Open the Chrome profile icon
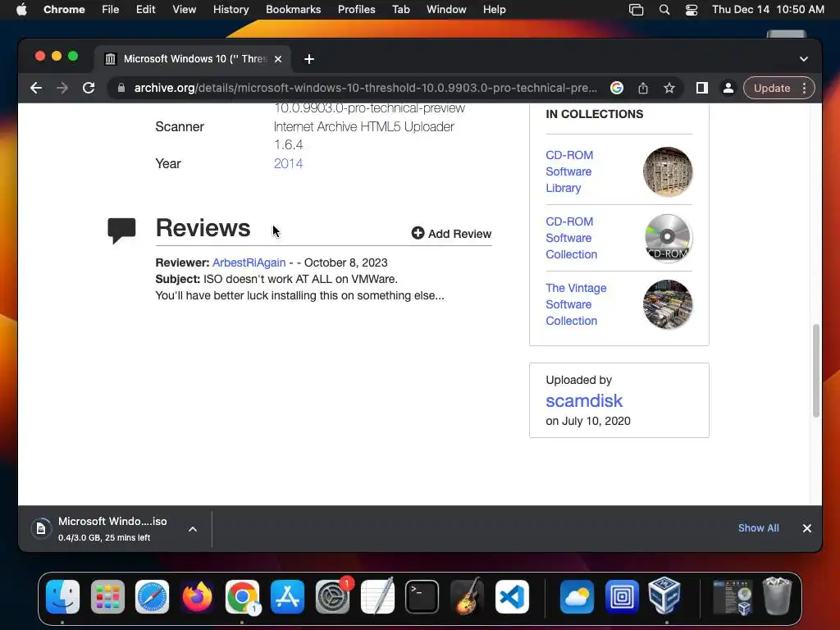Screen dimensions: 840x630 [x=728, y=88]
